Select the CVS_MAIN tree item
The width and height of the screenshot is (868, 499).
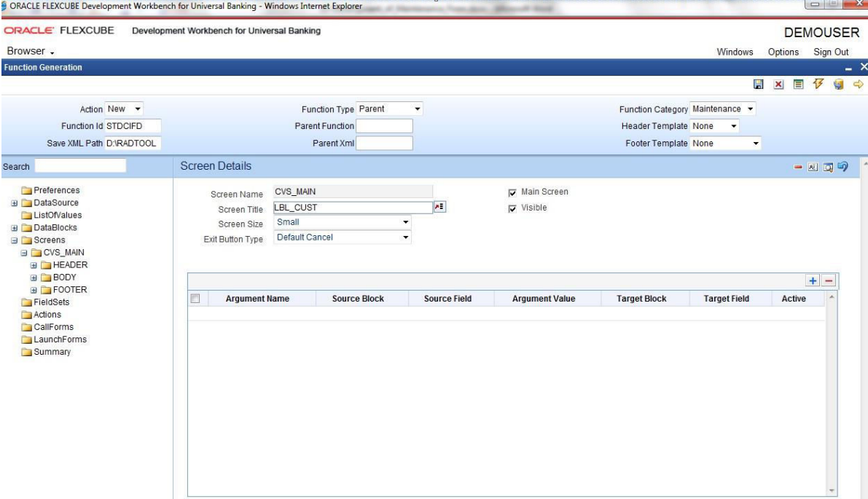point(63,253)
